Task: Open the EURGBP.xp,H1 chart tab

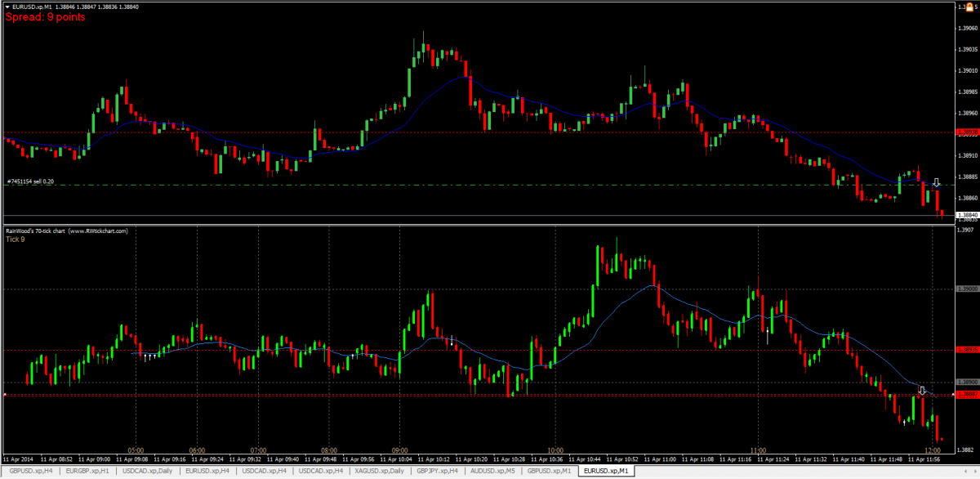Action: pyautogui.click(x=87, y=472)
